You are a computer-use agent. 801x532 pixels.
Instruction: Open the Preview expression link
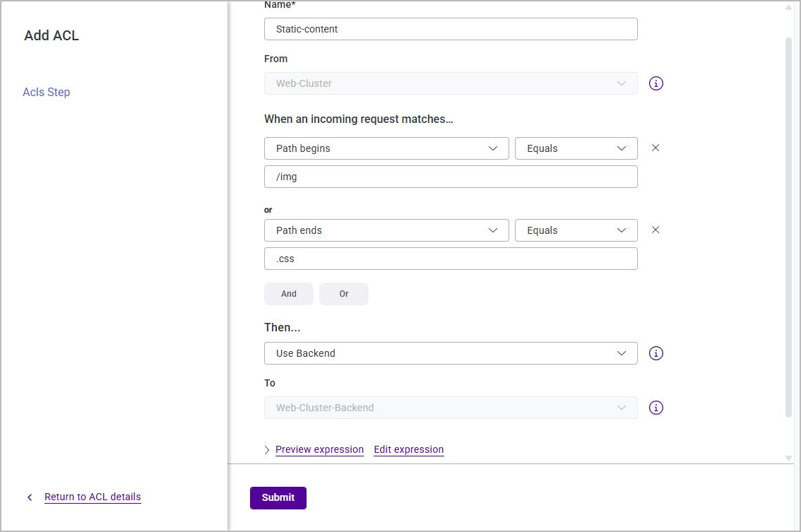(x=319, y=450)
